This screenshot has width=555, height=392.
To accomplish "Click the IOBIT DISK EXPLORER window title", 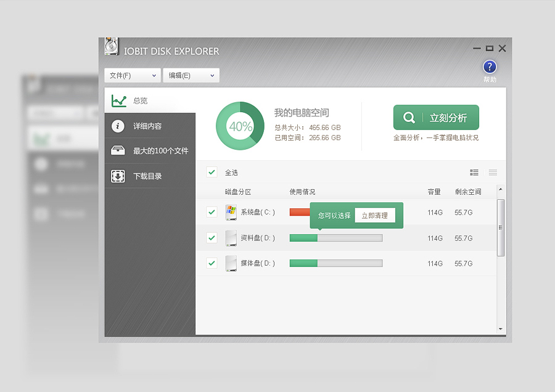I will coord(171,52).
